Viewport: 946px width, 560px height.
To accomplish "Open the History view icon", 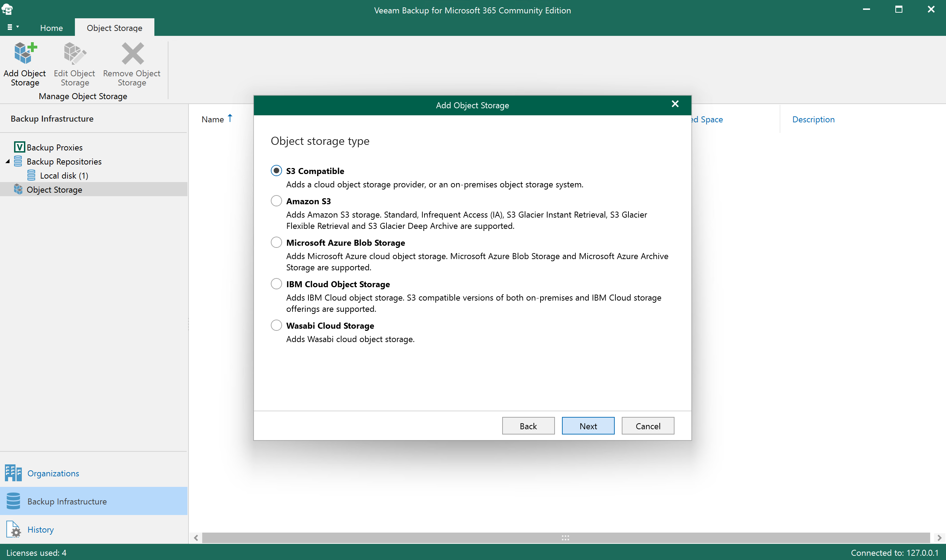I will click(14, 529).
